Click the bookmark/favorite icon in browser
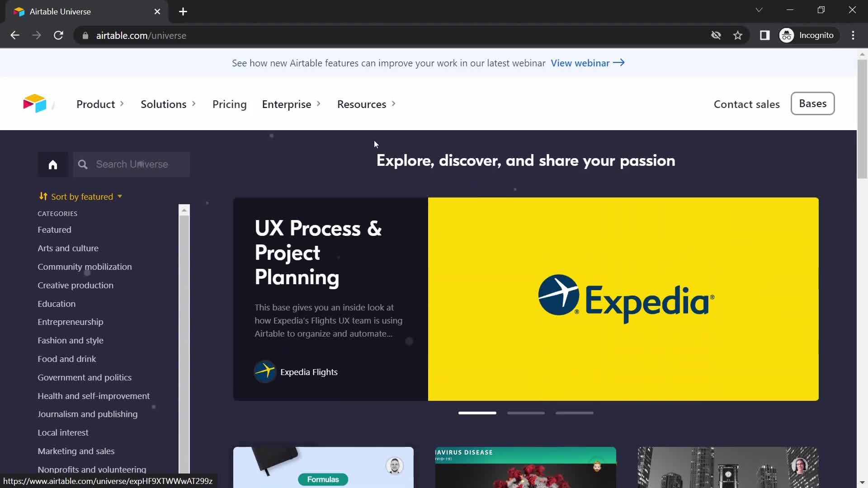868x488 pixels. click(x=738, y=35)
